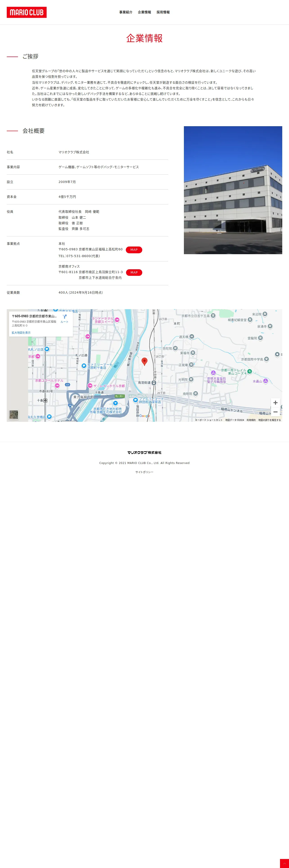Click the 京都市花き地方卸売市場 marker
Screen dimensions: 289x868
tap(115, 403)
